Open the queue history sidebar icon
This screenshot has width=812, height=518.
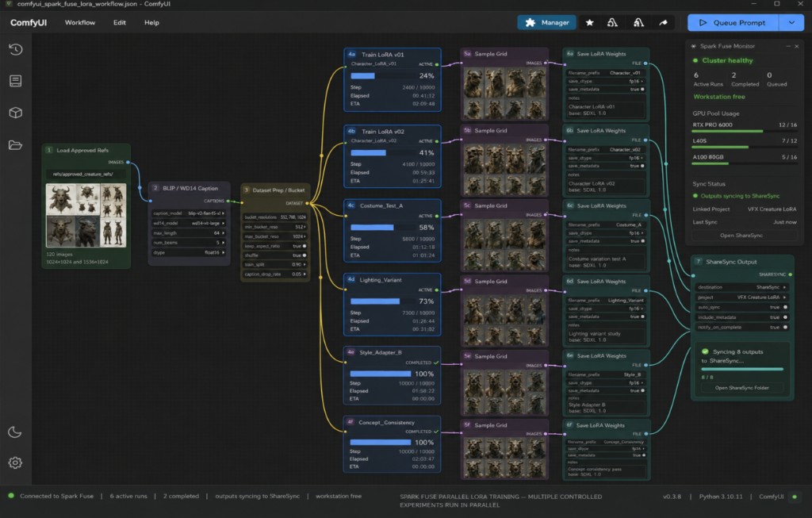click(16, 49)
